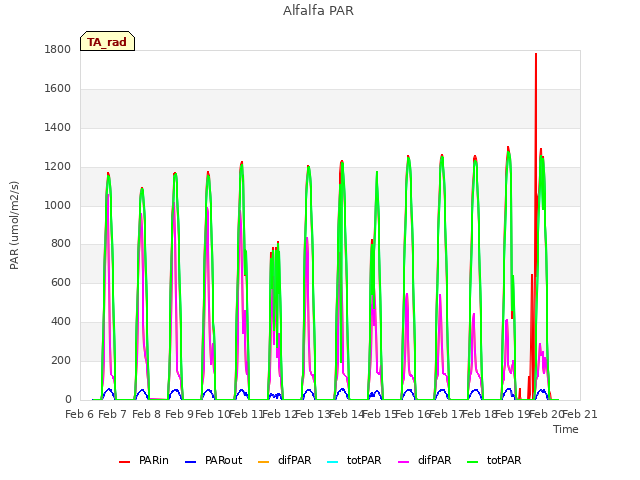Viewport: 640px width, 480px height.
Task: Click the y-axis label PAR (umol/m2/s)
Action: (14, 225)
